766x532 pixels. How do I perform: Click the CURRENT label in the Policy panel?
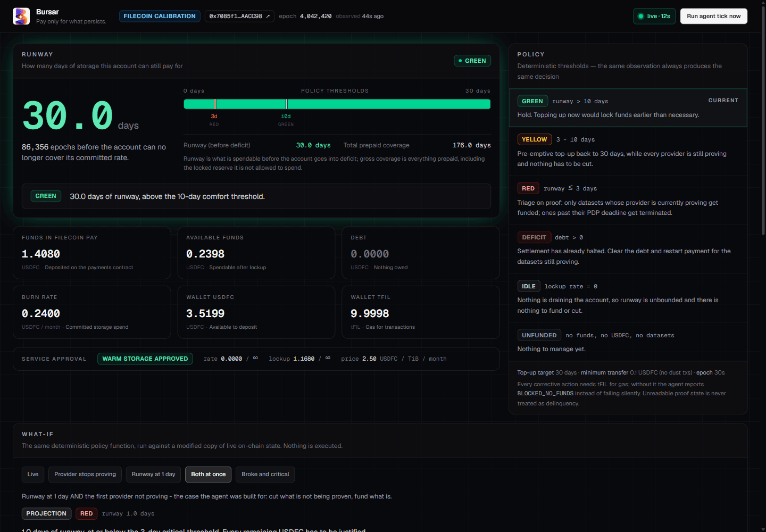point(723,101)
